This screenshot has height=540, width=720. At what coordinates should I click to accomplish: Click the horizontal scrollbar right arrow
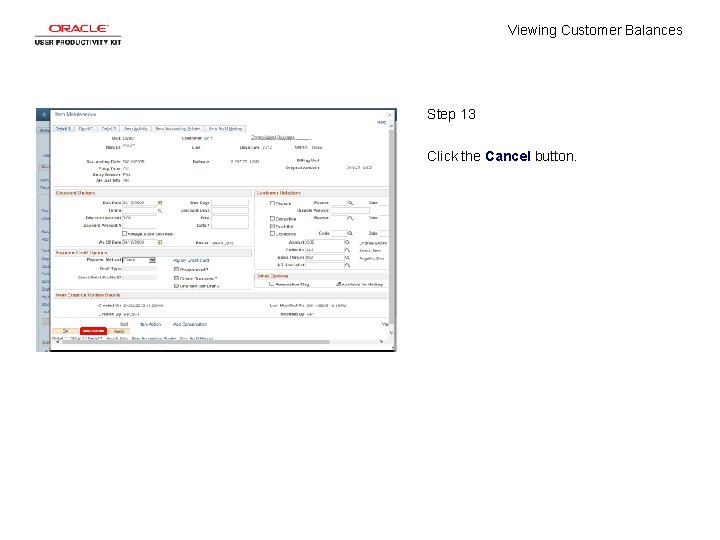(x=381, y=342)
